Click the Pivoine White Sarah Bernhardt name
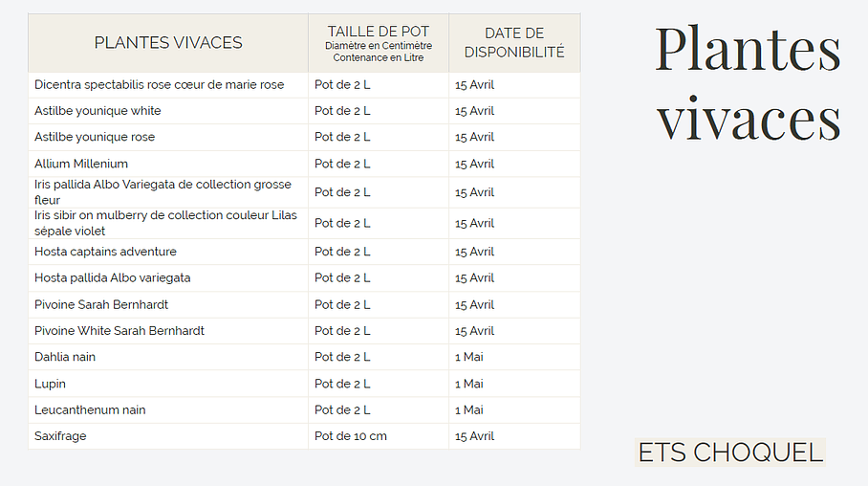This screenshot has height=486, width=868. 119,331
